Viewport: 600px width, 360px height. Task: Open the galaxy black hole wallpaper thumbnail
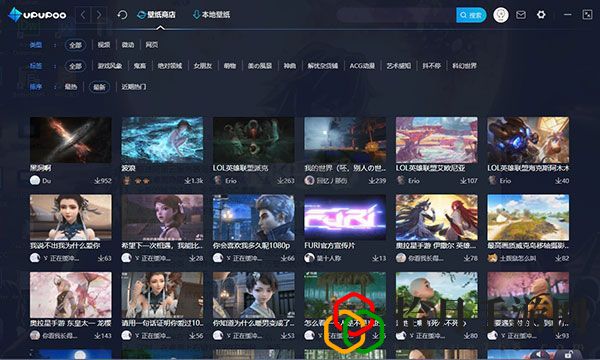(71, 140)
